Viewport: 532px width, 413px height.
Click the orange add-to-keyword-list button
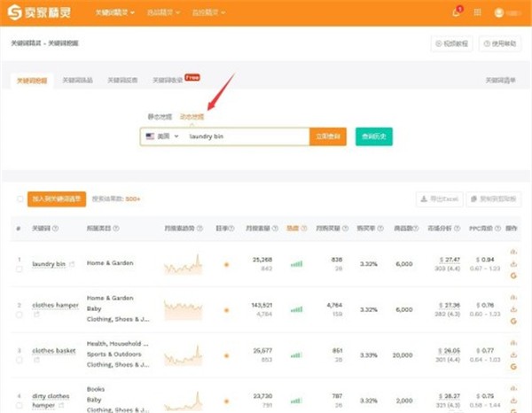[x=57, y=199]
